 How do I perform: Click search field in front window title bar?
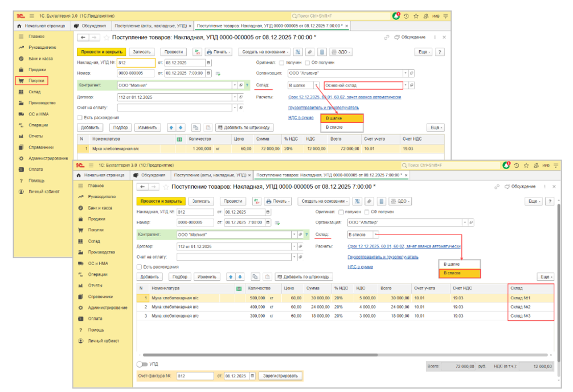[451, 166]
